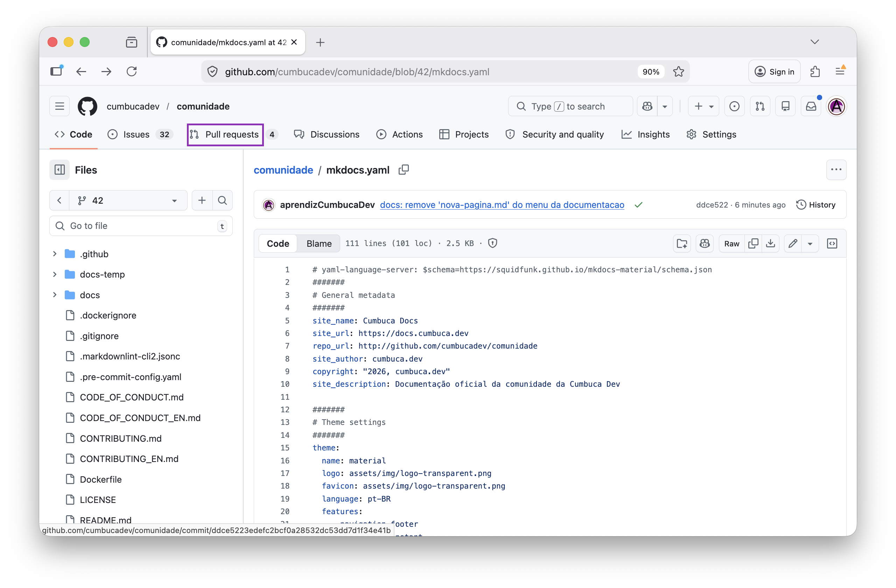Open .markdownlint-cli2.jsonc file

tap(129, 356)
